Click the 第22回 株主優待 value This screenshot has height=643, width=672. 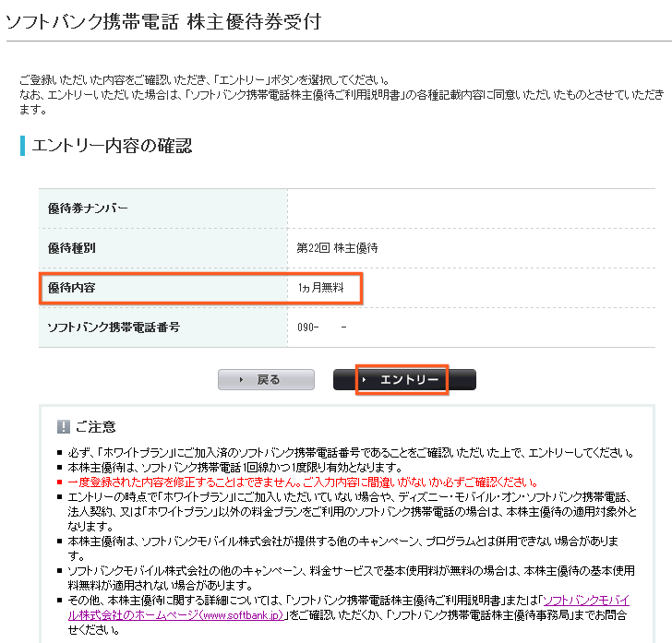click(337, 248)
